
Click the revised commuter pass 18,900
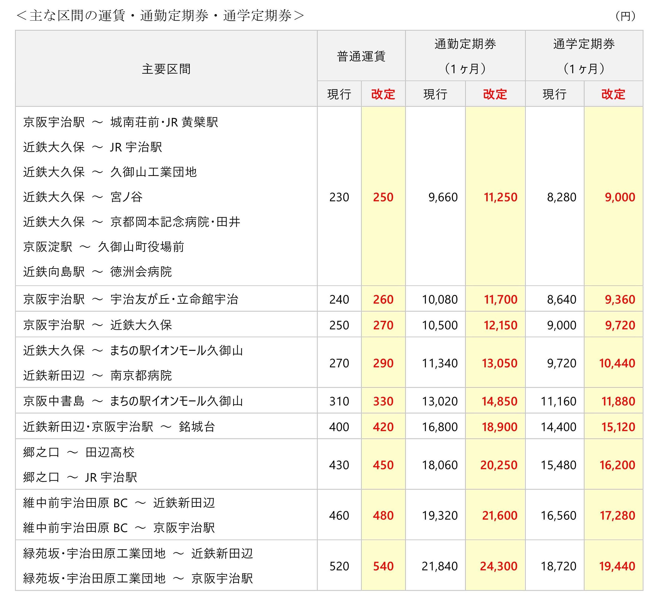pyautogui.click(x=500, y=427)
